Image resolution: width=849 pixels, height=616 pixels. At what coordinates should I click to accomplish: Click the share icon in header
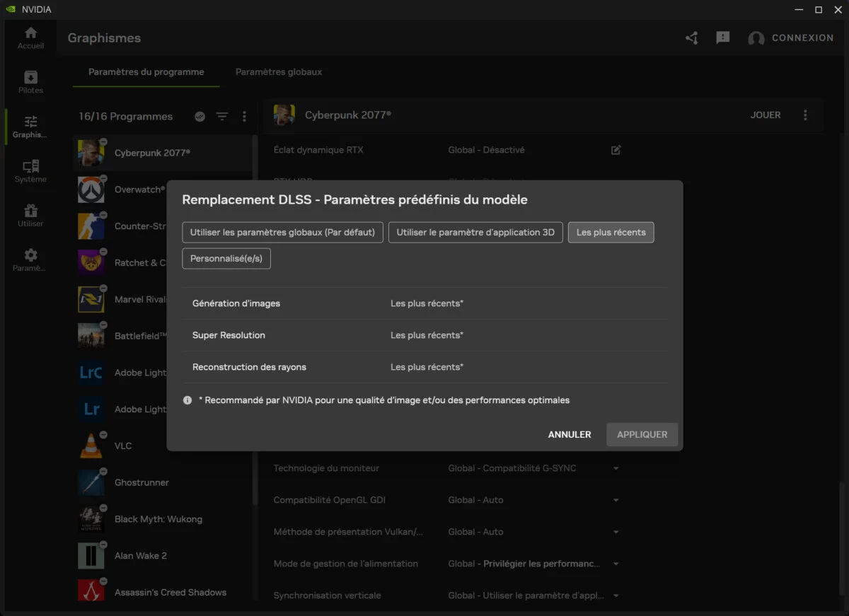pyautogui.click(x=692, y=38)
